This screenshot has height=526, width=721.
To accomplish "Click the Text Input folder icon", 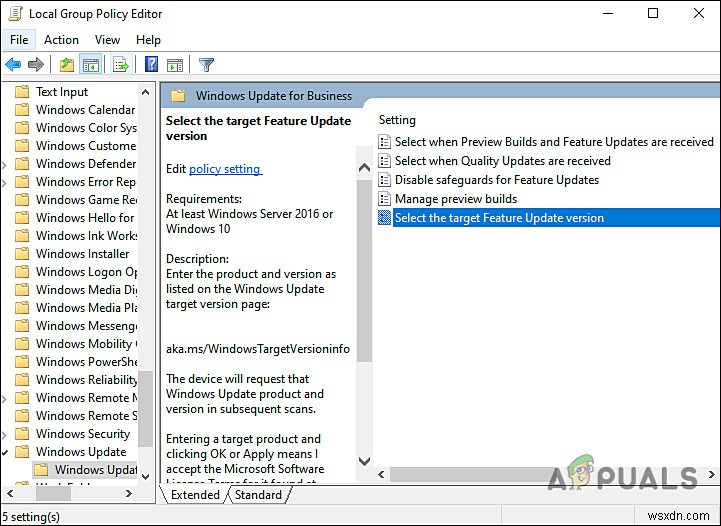I will 22,91.
